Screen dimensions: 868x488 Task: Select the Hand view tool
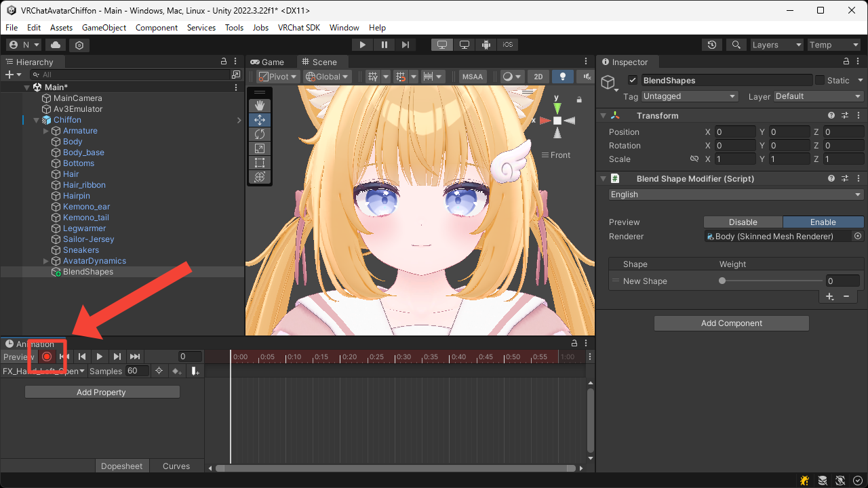[259, 106]
